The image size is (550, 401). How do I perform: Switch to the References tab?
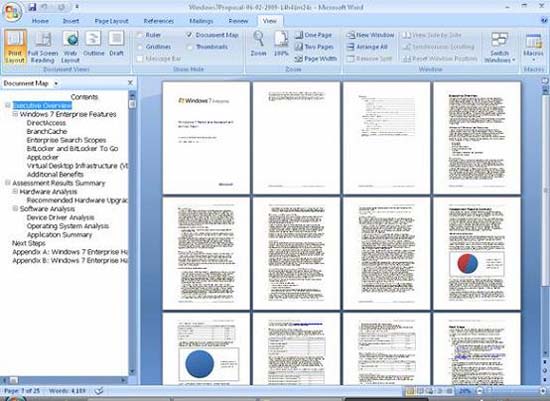(x=159, y=21)
